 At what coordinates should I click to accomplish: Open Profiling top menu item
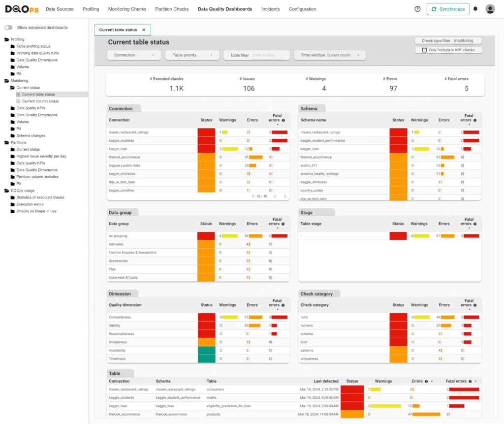(x=91, y=9)
